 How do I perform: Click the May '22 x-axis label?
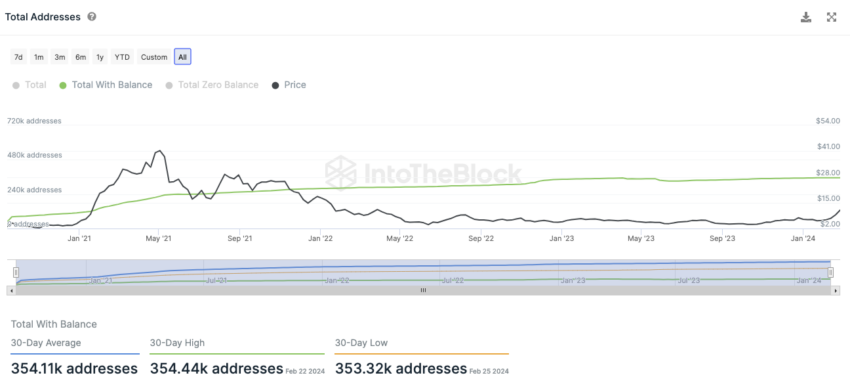tap(400, 238)
